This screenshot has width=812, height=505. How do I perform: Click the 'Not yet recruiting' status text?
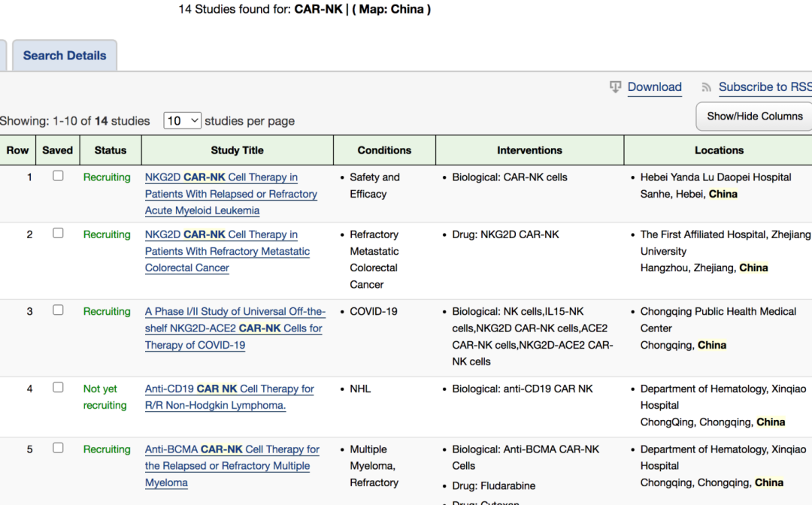click(x=105, y=397)
